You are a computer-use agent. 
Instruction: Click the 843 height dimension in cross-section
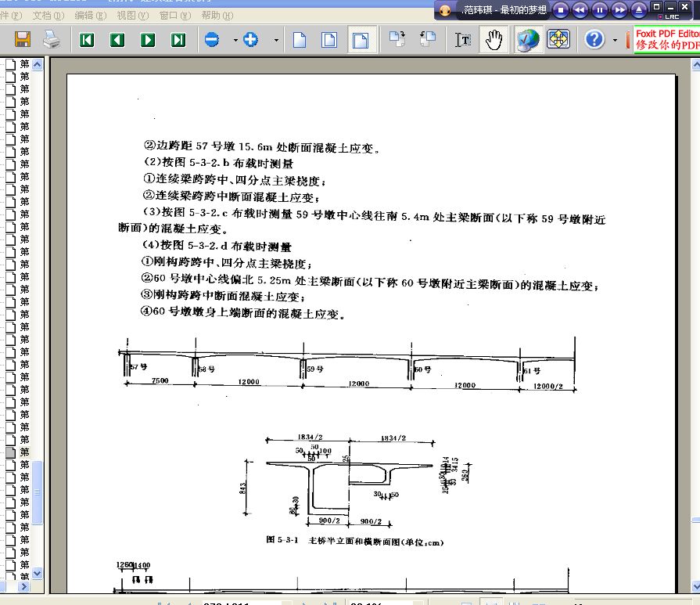[242, 488]
